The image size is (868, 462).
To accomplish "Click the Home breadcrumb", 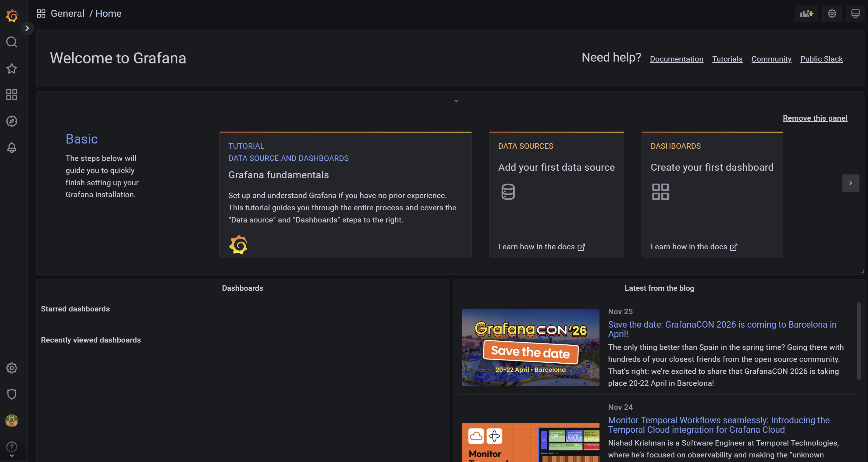I will 108,13.
